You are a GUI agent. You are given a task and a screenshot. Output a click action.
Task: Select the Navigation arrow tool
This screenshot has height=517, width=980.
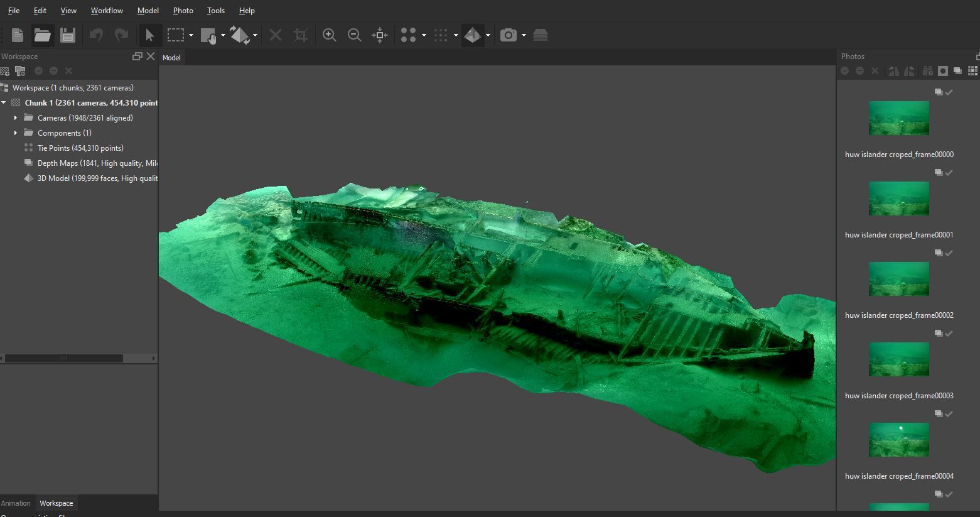click(x=149, y=35)
